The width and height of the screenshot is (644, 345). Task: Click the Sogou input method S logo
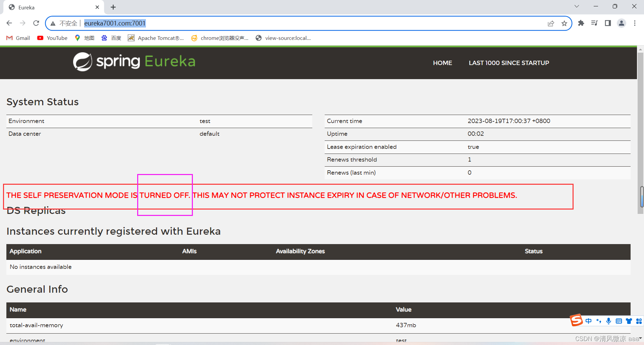pos(576,320)
